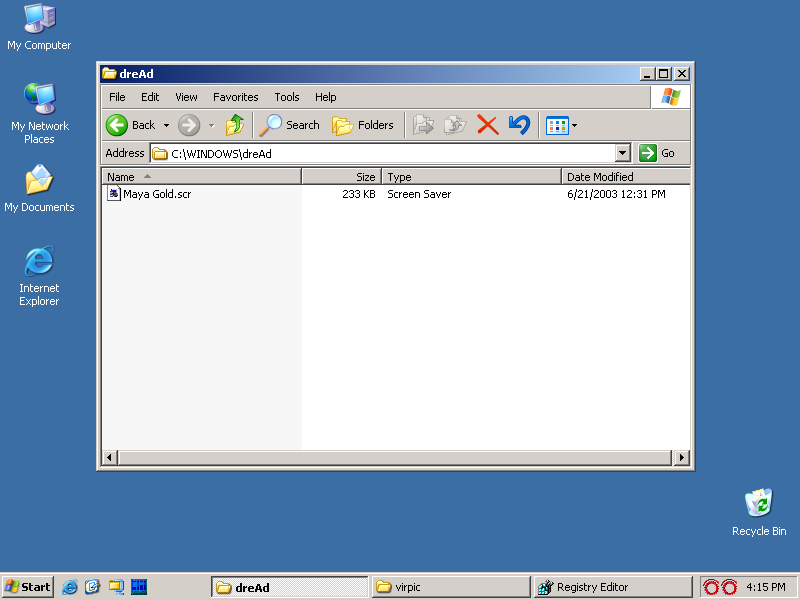This screenshot has height=600, width=800.
Task: Open the Search pane
Action: click(x=289, y=125)
